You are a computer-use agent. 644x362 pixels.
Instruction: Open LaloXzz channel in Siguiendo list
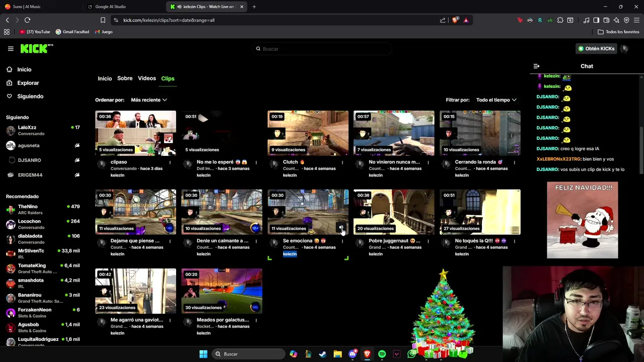(43, 130)
